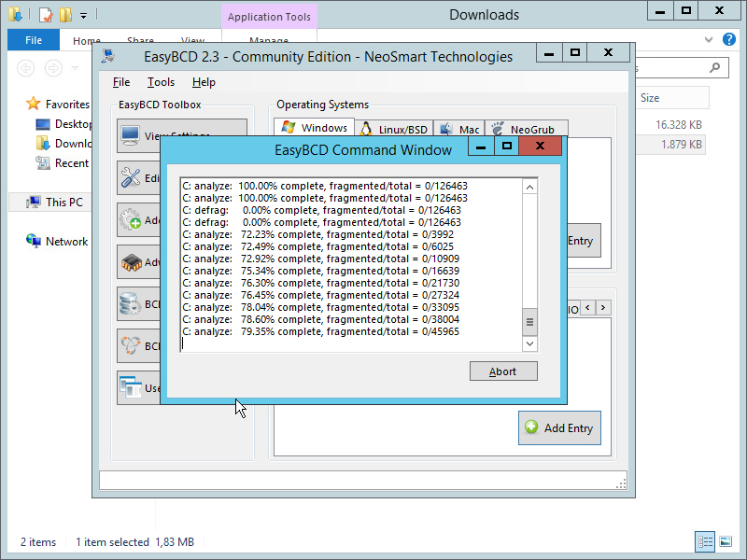Click the search magnifier icon in Explorer
The image size is (747, 560).
click(x=714, y=67)
